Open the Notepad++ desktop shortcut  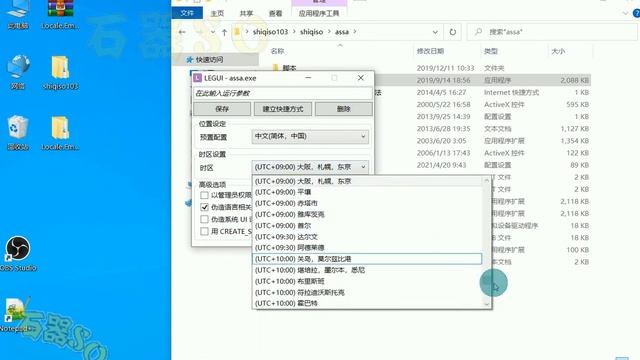16,314
